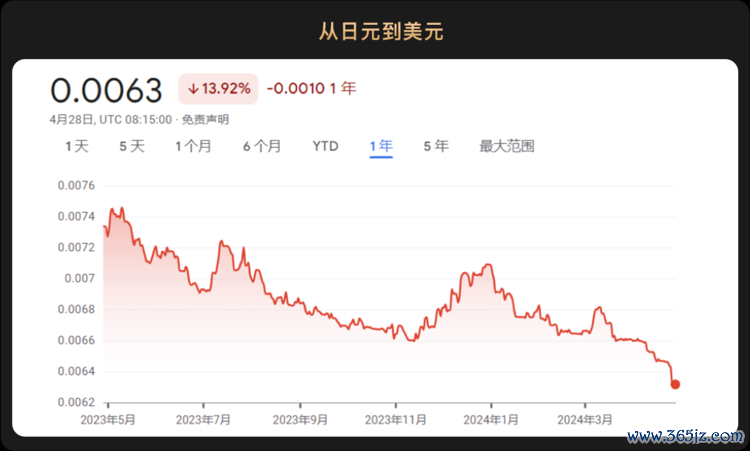
Task: Click the 0.0063 exchange rate value
Action: click(106, 90)
